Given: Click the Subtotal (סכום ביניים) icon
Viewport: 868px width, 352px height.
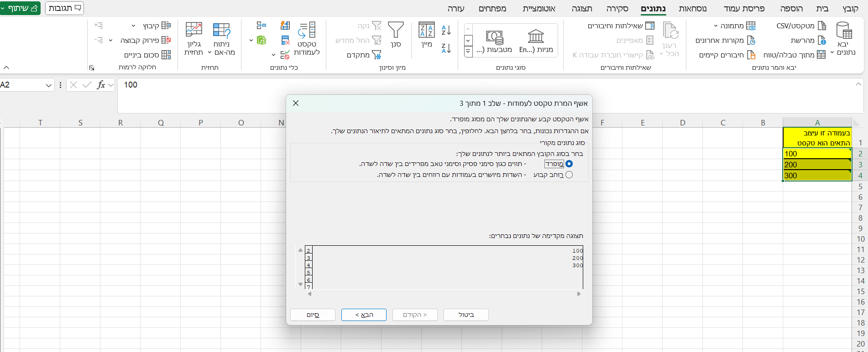Looking at the screenshot, I should point(166,55).
